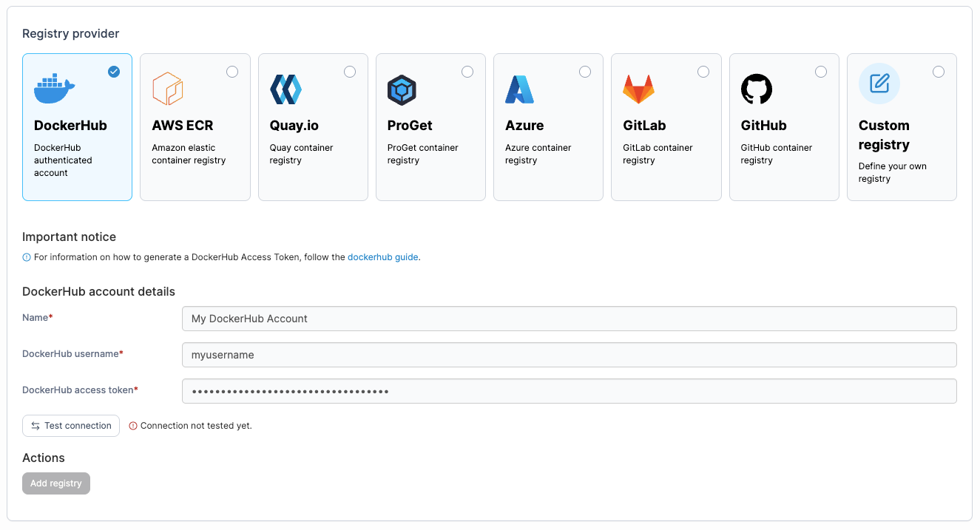Select the AWS ECR radio button
The height and width of the screenshot is (530, 980).
pyautogui.click(x=232, y=72)
